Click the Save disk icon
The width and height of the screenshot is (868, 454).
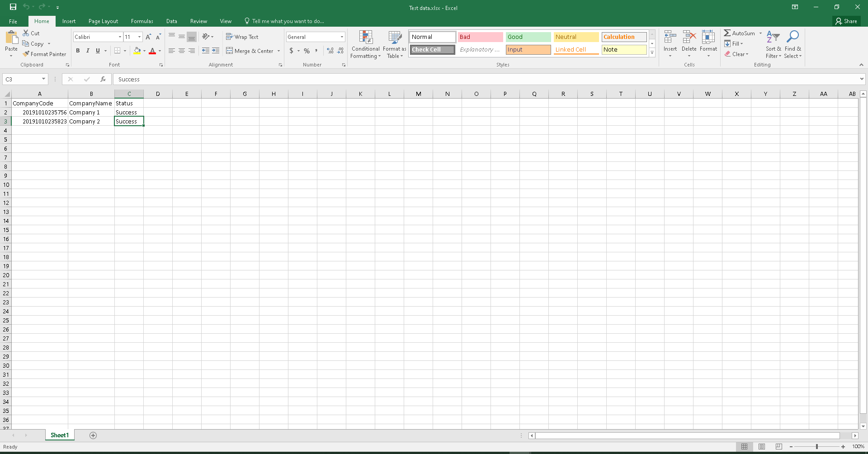[13, 7]
